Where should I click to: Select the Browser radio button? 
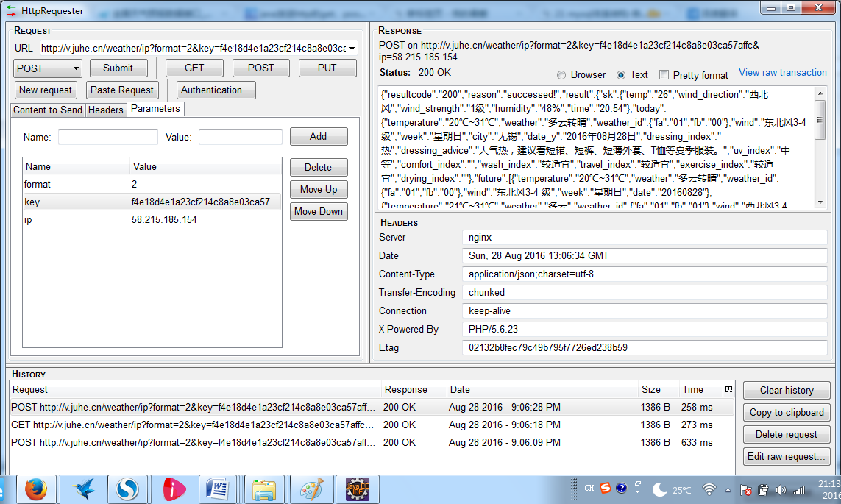tap(561, 75)
